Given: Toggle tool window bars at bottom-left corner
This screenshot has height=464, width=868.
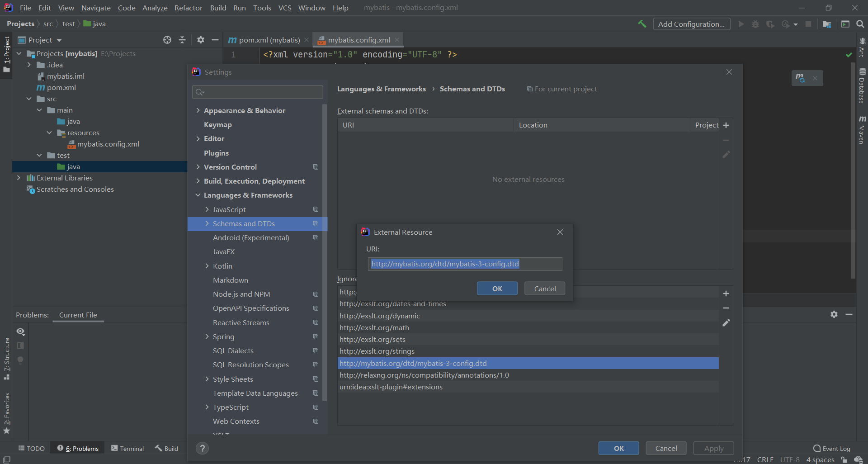Looking at the screenshot, I should pos(7,459).
